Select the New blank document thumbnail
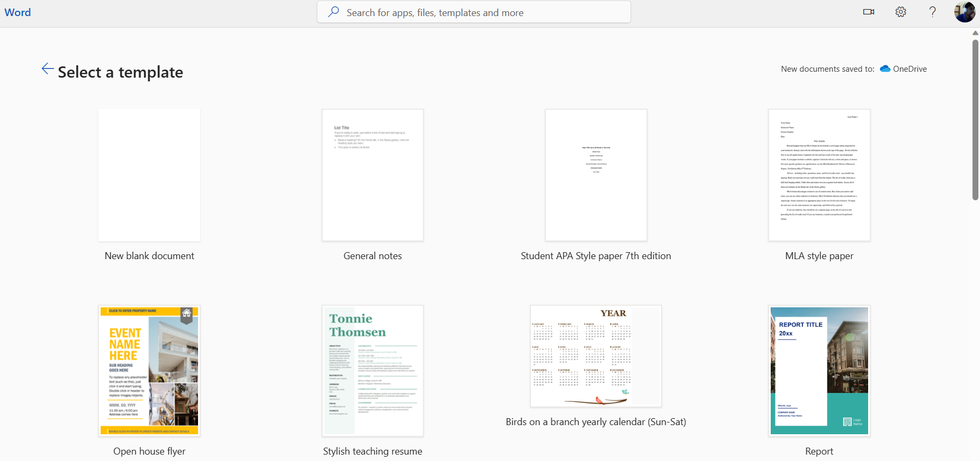Image resolution: width=980 pixels, height=461 pixels. pos(149,175)
